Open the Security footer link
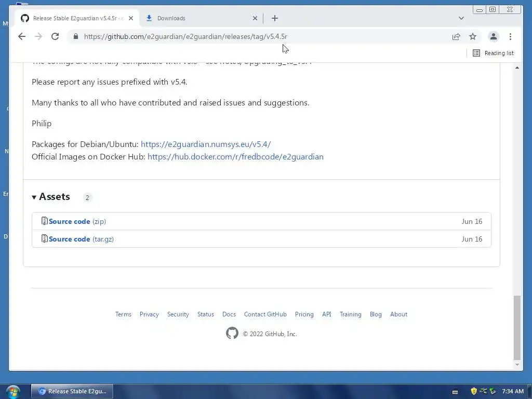The width and height of the screenshot is (532, 399). point(178,314)
